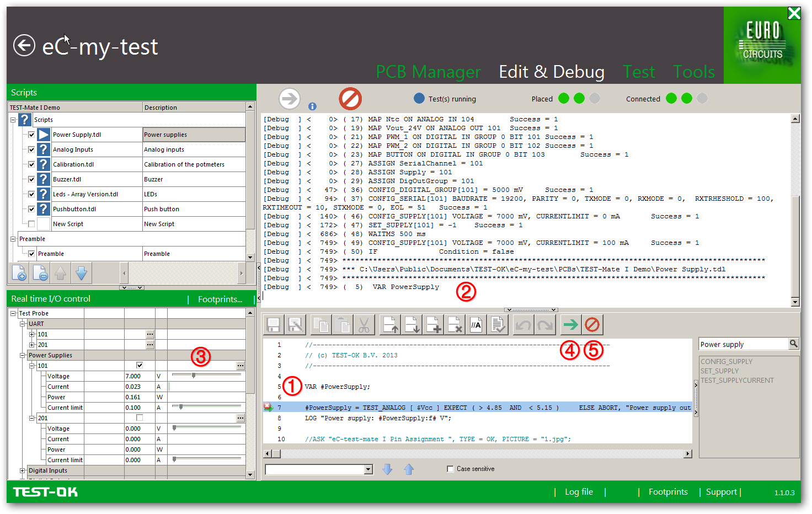Select CONFIG_SUPPLY in command list
The height and width of the screenshot is (514, 812).
726,361
